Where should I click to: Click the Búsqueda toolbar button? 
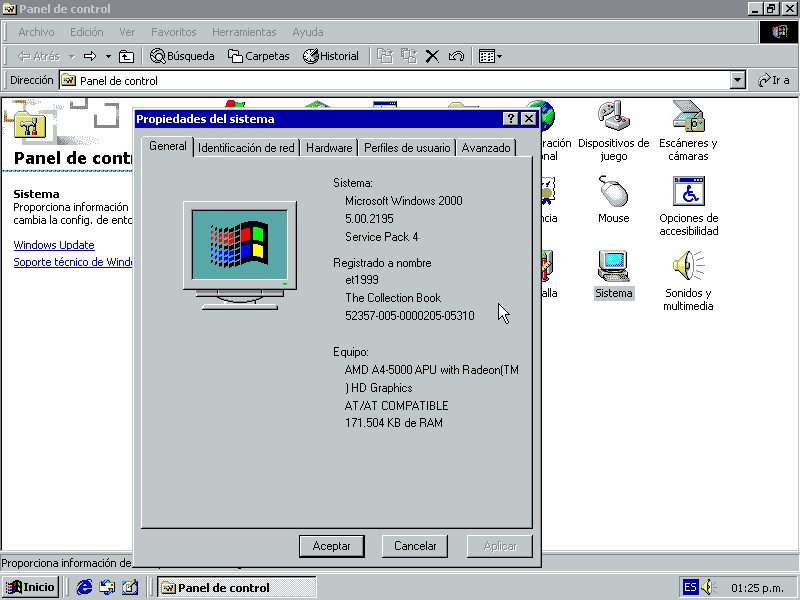(182, 56)
